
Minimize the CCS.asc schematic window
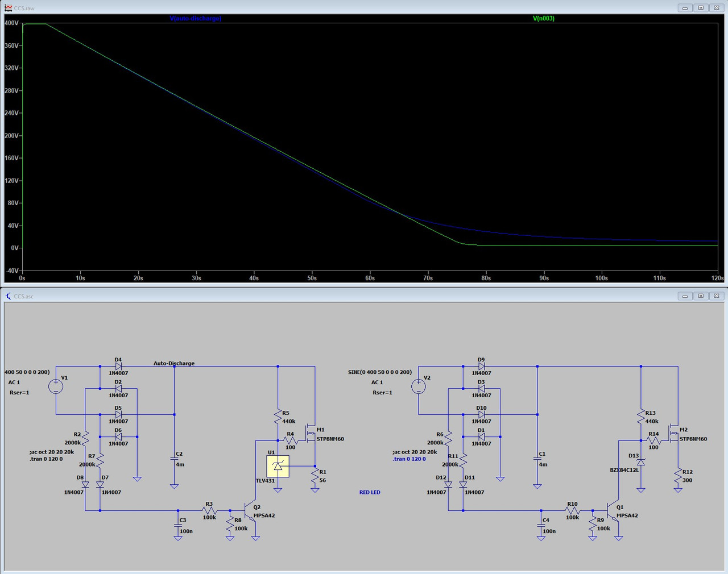(x=685, y=296)
